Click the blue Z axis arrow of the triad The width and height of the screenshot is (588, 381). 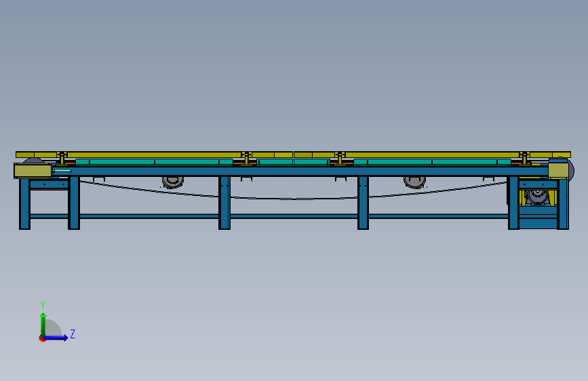pos(56,338)
